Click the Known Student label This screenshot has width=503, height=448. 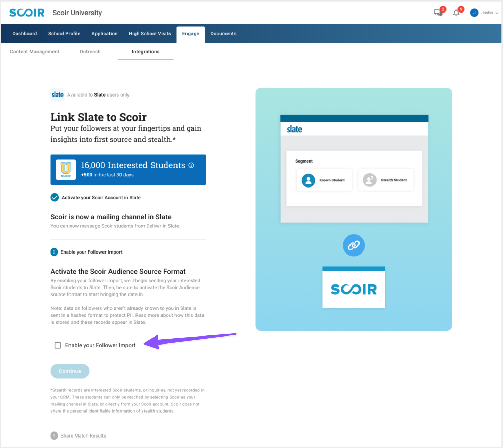pos(332,180)
